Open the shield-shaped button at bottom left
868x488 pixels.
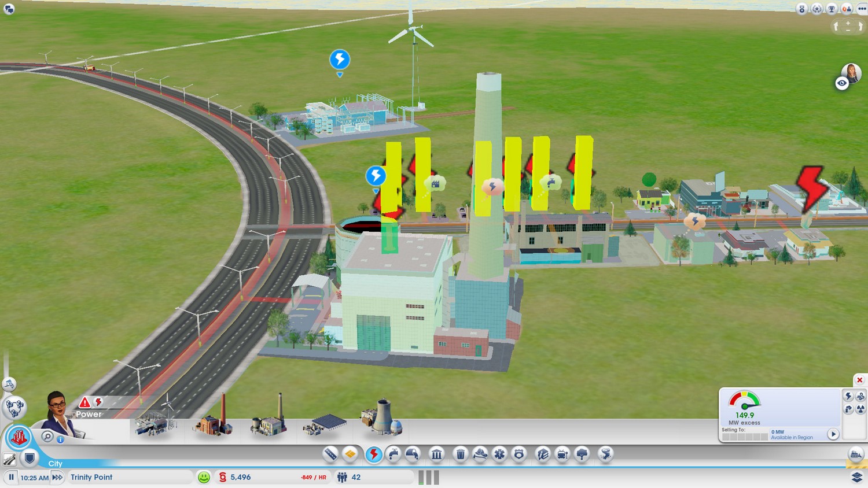[x=30, y=459]
